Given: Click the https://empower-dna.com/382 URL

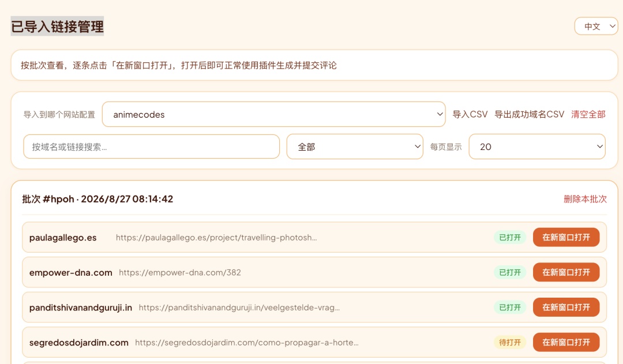Looking at the screenshot, I should [180, 273].
